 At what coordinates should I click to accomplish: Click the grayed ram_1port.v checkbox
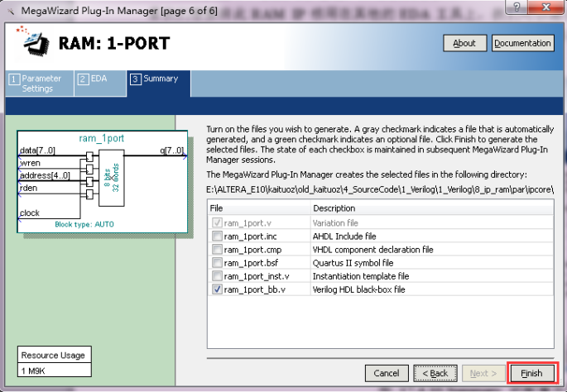(217, 223)
